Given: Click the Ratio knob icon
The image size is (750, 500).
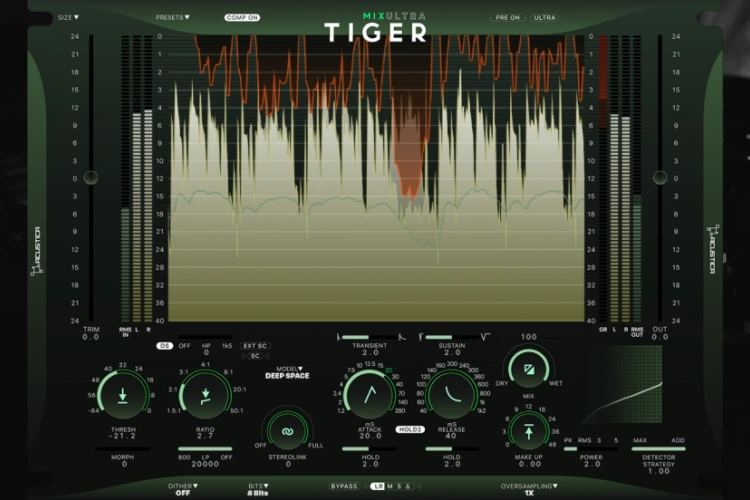Looking at the screenshot, I should [205, 396].
